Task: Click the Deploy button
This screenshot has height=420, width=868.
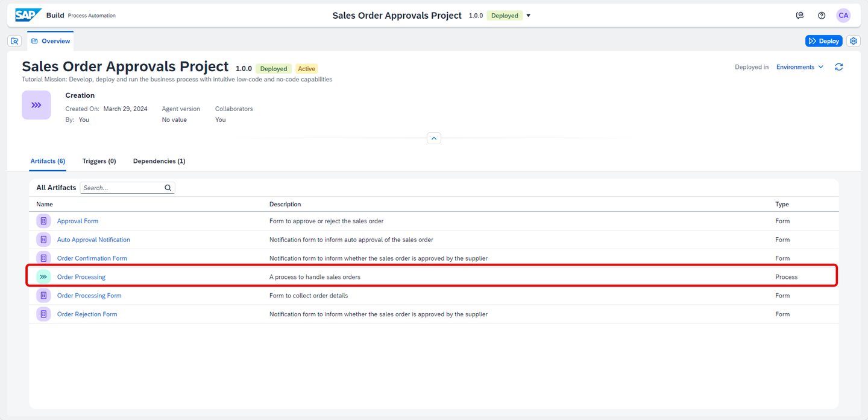Action: point(823,41)
